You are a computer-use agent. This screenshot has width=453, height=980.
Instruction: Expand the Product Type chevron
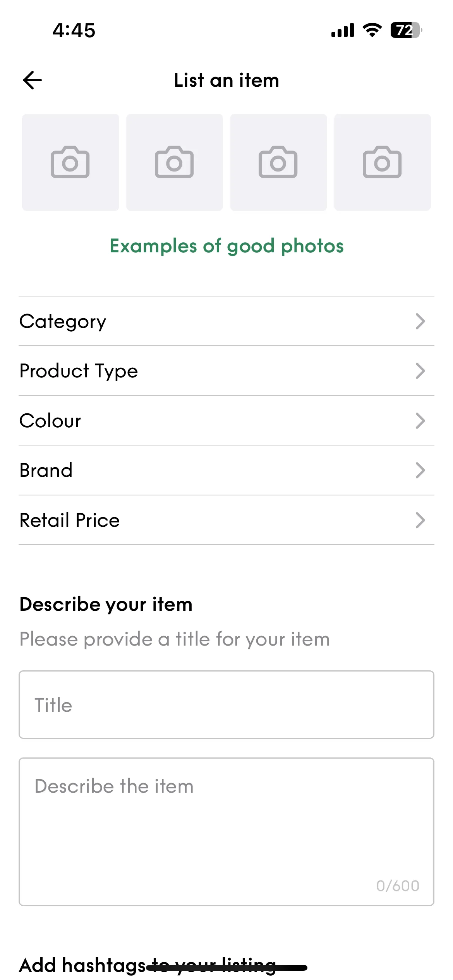click(420, 371)
